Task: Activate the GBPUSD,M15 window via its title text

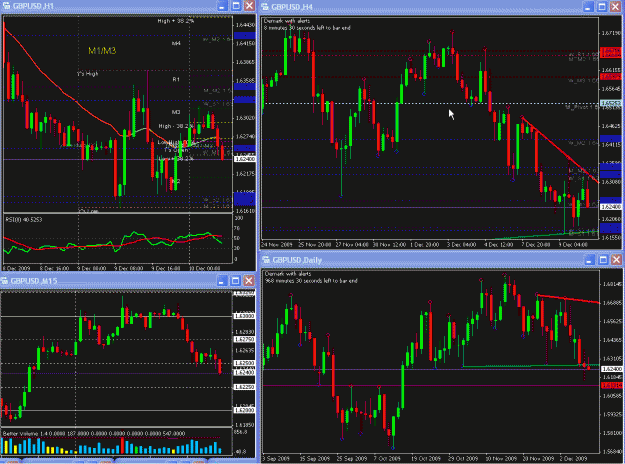Action: pyautogui.click(x=34, y=281)
